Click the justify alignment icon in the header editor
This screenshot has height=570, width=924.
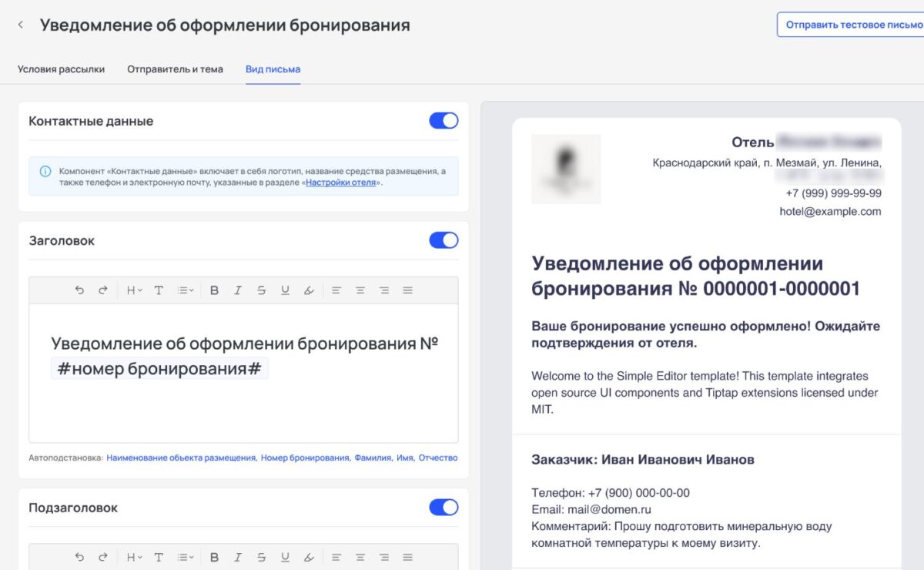pyautogui.click(x=407, y=290)
